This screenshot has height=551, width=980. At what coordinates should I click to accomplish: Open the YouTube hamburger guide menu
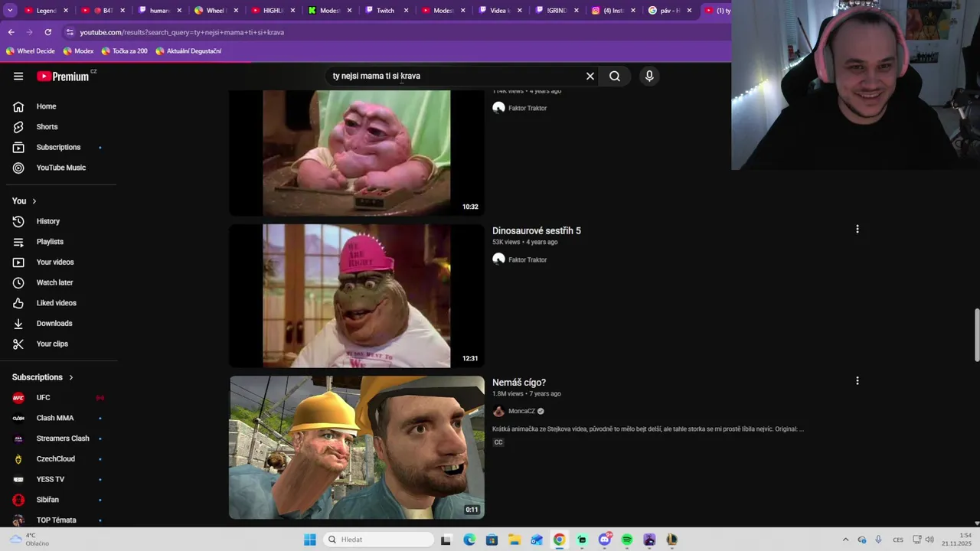tap(18, 77)
